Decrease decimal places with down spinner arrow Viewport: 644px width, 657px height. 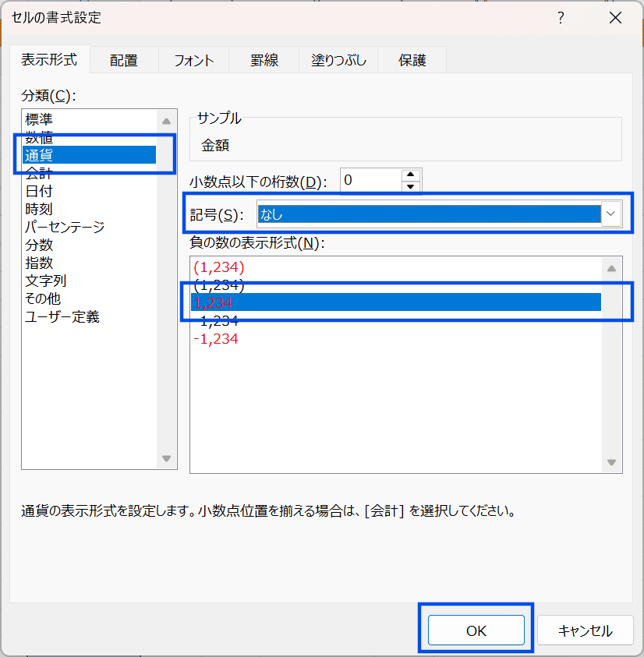pos(411,186)
